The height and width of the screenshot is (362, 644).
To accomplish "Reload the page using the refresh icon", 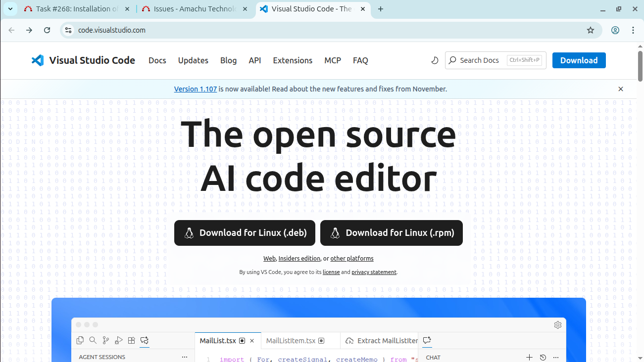I will [x=47, y=30].
